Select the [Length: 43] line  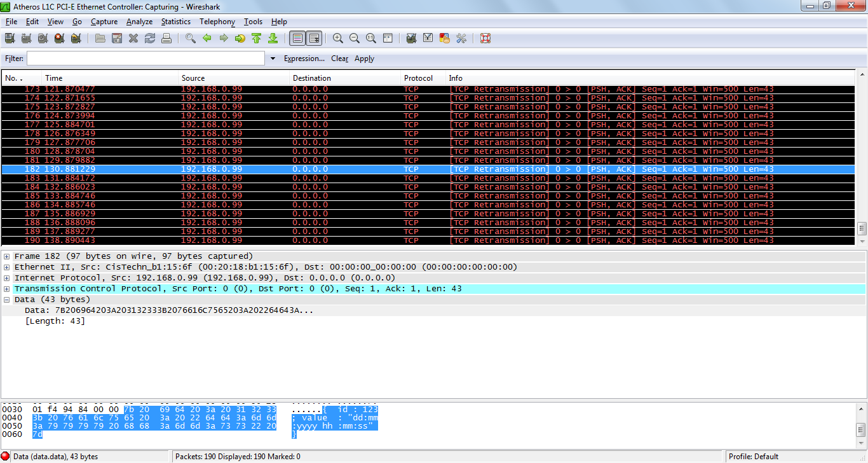click(55, 321)
